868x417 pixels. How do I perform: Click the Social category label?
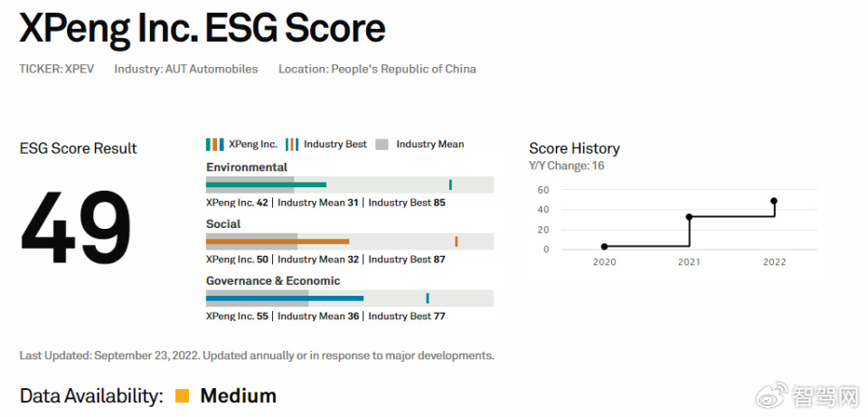tap(223, 223)
